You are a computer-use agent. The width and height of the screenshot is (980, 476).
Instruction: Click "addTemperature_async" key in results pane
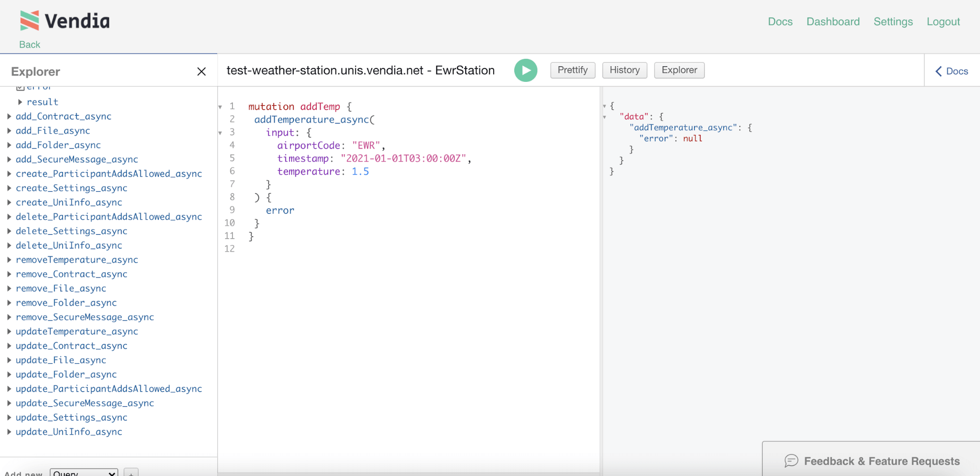coord(683,127)
